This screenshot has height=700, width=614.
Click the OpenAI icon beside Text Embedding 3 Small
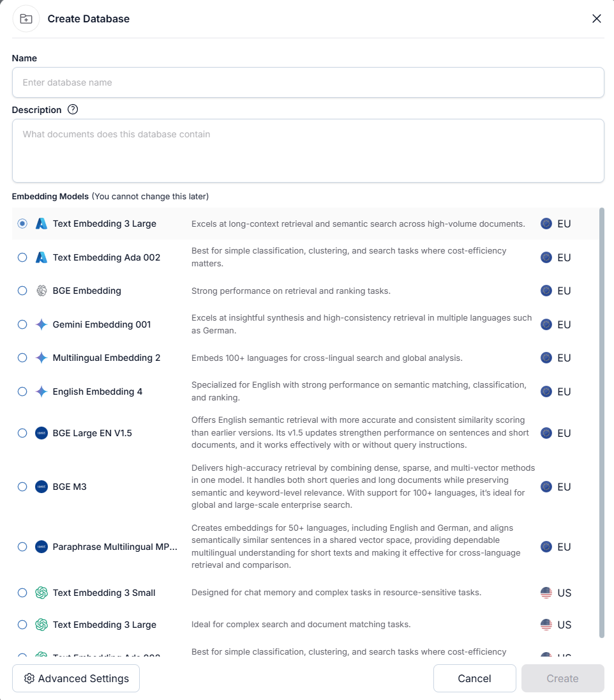(x=41, y=593)
